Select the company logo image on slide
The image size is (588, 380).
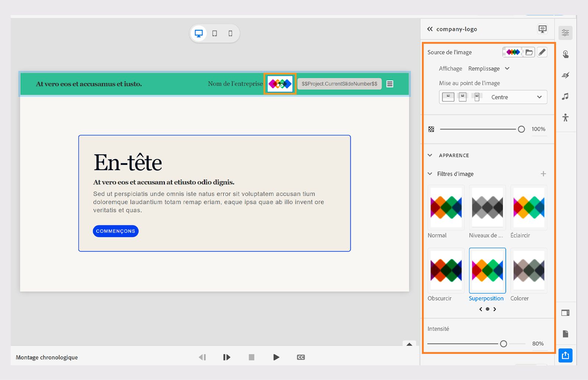pyautogui.click(x=280, y=84)
